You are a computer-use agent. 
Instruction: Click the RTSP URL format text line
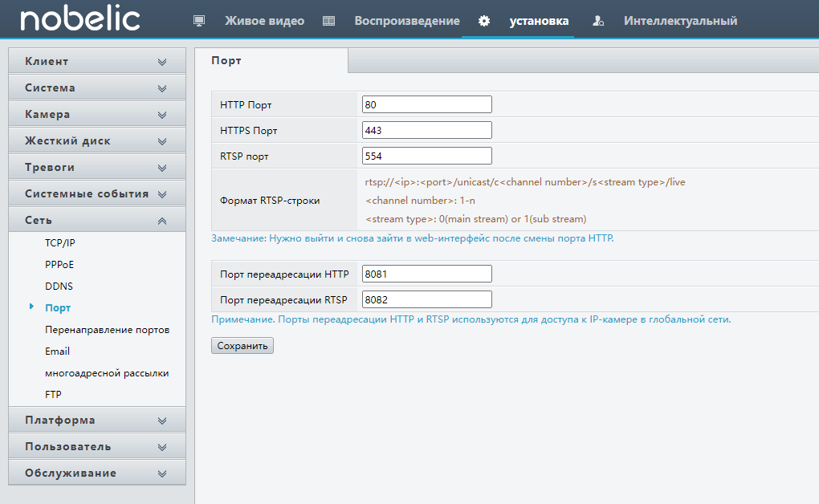[x=525, y=182]
